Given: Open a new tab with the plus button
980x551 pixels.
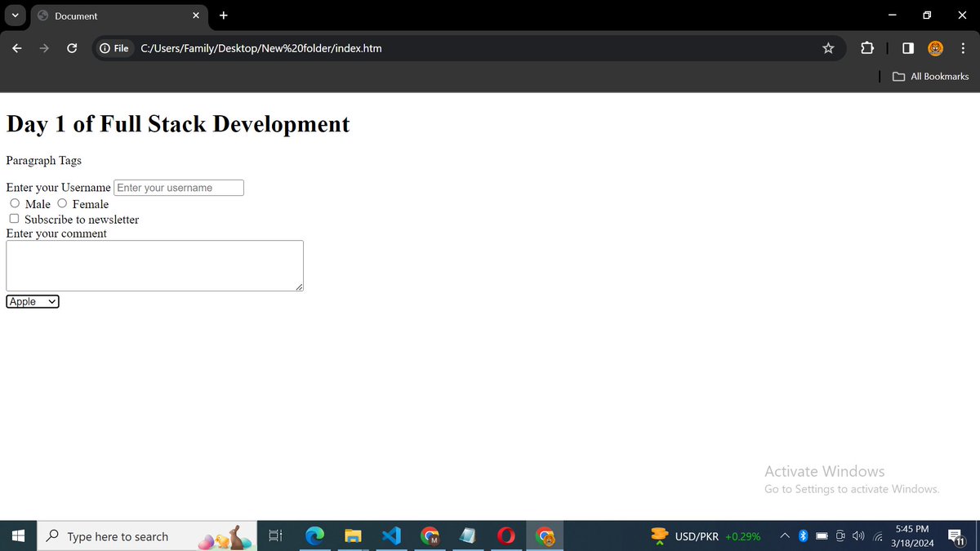Looking at the screenshot, I should [x=224, y=16].
